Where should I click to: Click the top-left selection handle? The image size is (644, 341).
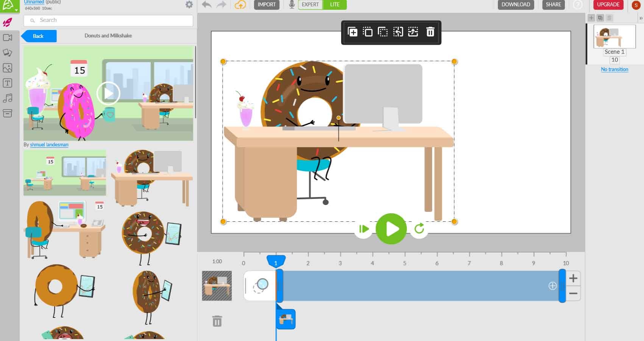223,61
